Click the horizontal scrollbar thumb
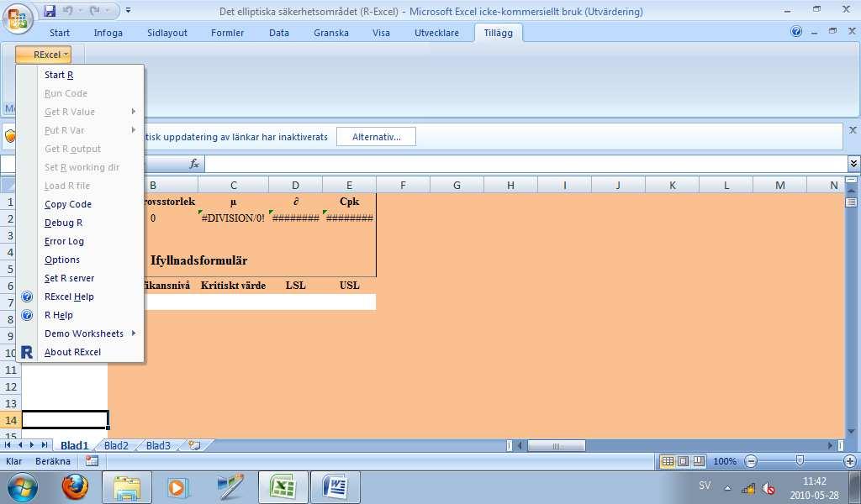 [x=557, y=445]
